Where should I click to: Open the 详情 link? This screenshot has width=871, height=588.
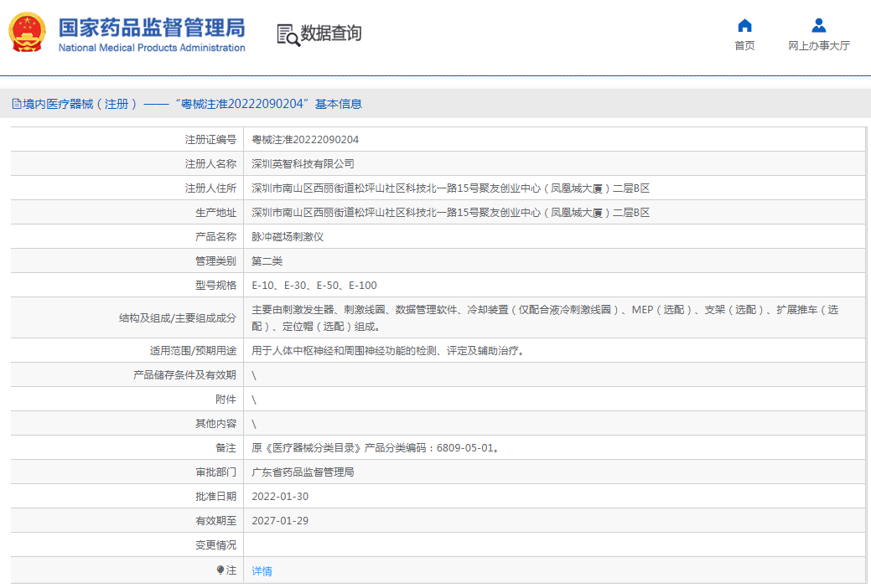point(262,570)
